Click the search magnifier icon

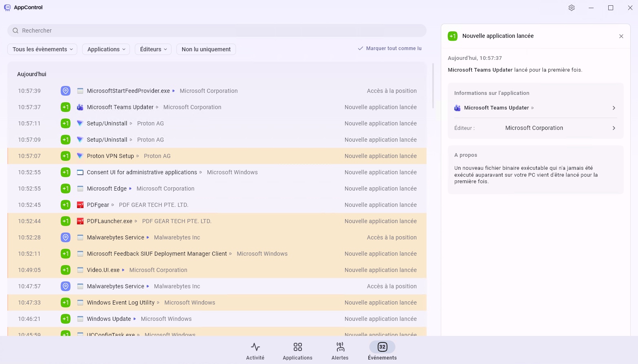point(15,31)
